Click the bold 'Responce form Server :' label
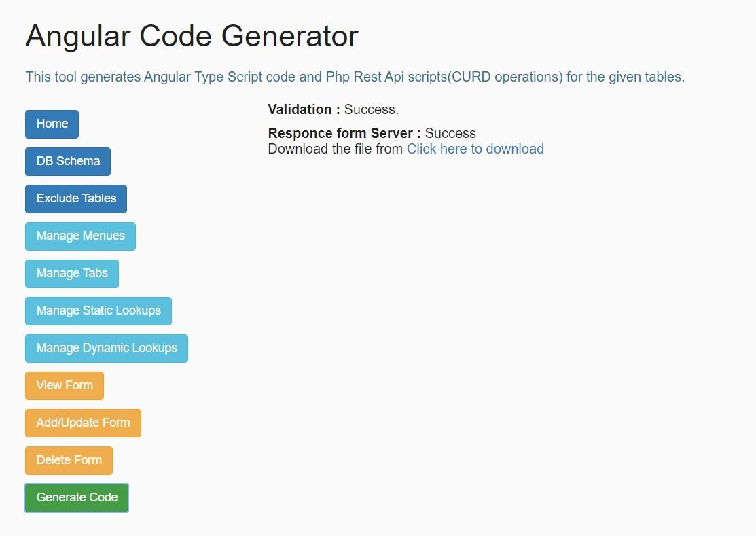This screenshot has height=536, width=756. pyautogui.click(x=344, y=133)
